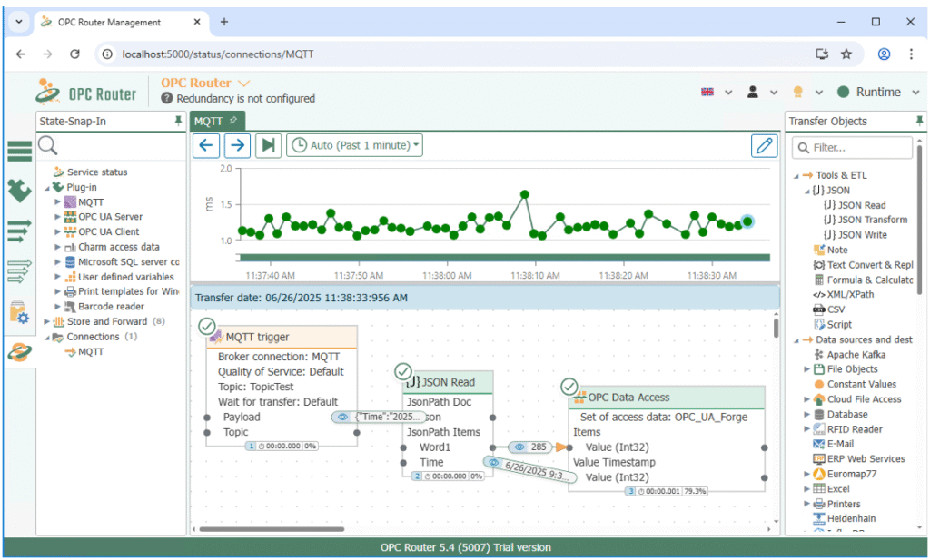
Task: Collapse the Connections node
Action: pos(47,338)
